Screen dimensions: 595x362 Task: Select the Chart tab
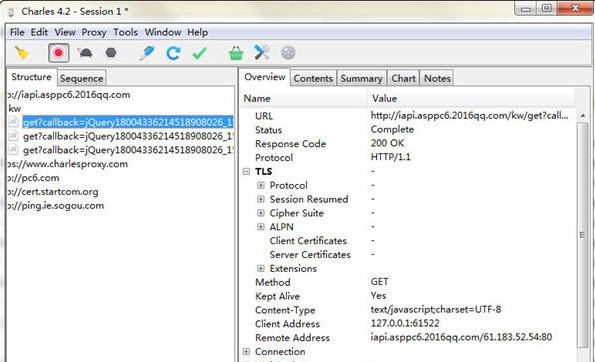point(403,79)
